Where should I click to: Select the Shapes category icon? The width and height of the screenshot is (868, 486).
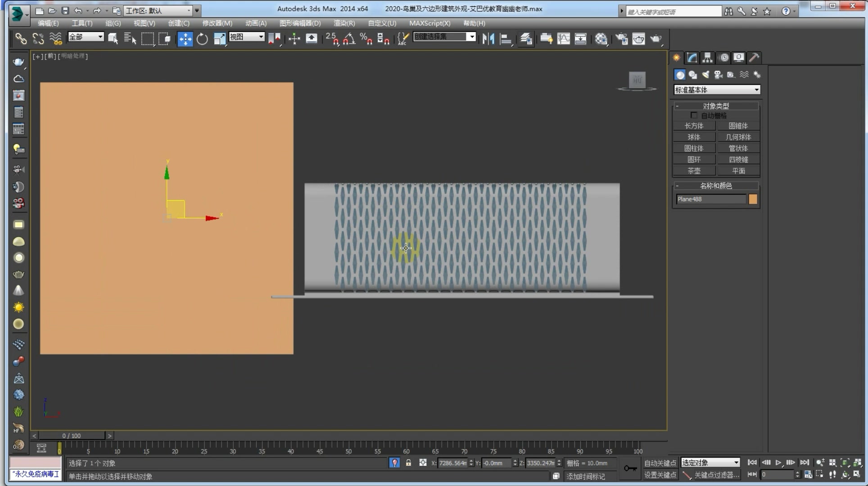coord(693,75)
